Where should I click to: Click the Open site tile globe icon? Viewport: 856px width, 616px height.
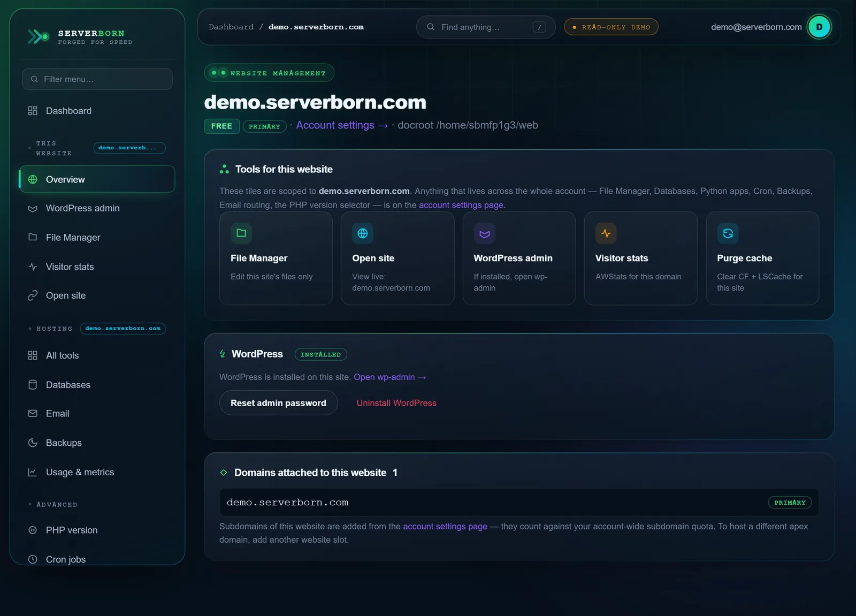(363, 233)
